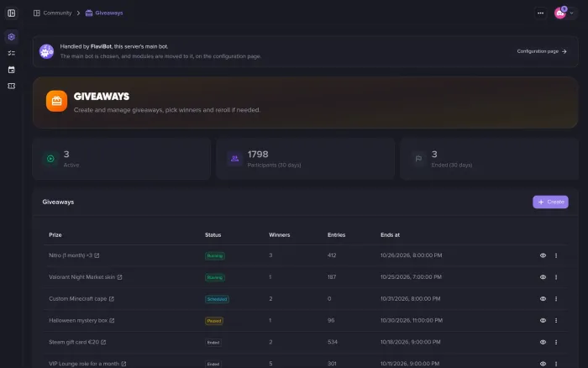
Task: Click the Ended flag icon
Action: [x=418, y=159]
